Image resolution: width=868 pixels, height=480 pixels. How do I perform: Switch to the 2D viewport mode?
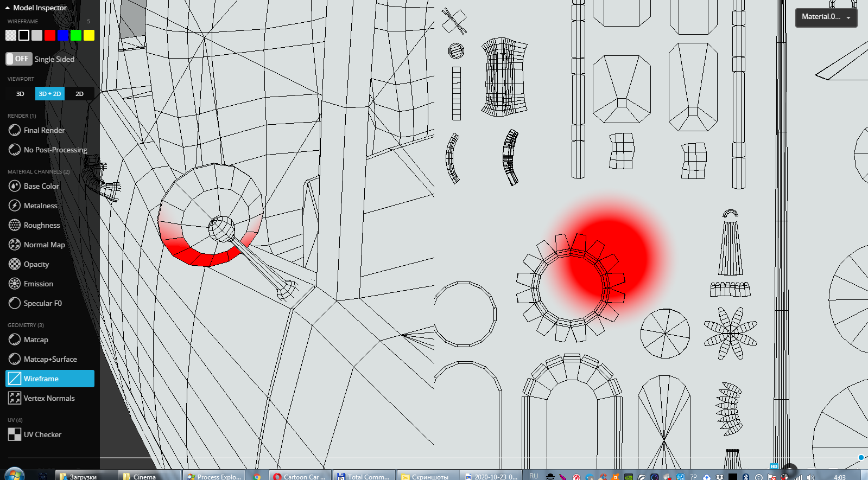coord(79,94)
